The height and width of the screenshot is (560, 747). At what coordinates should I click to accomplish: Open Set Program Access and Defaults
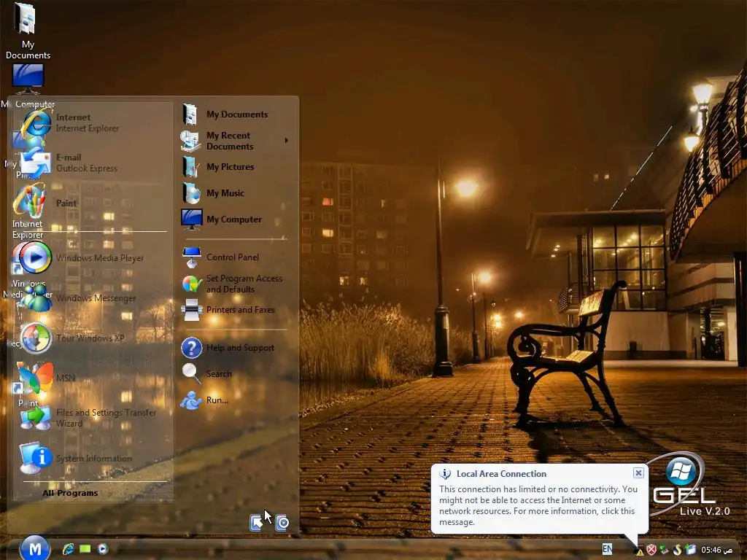234,284
